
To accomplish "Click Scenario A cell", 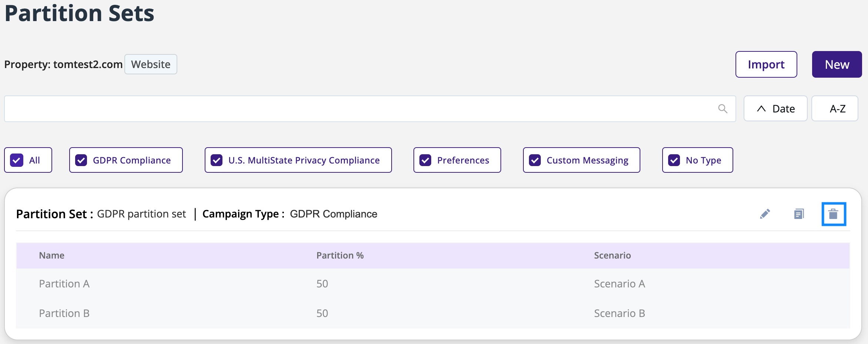I will coord(620,284).
